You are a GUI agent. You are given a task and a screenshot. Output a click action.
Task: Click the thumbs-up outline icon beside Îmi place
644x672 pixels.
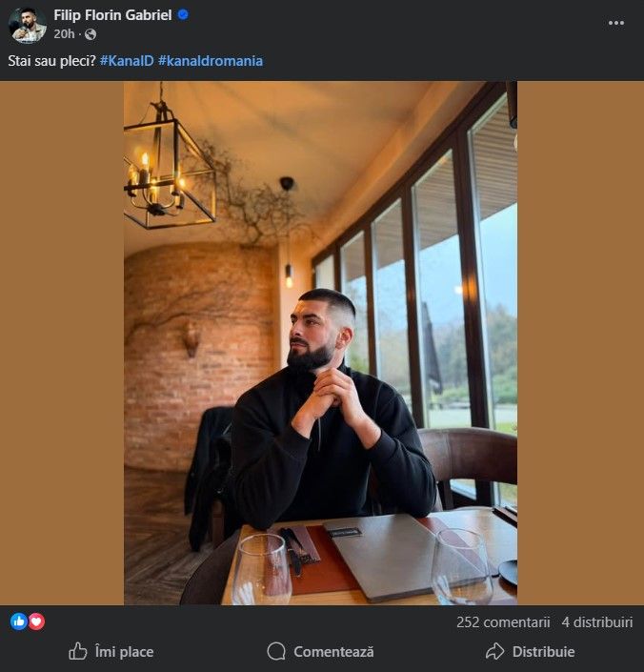tap(77, 652)
